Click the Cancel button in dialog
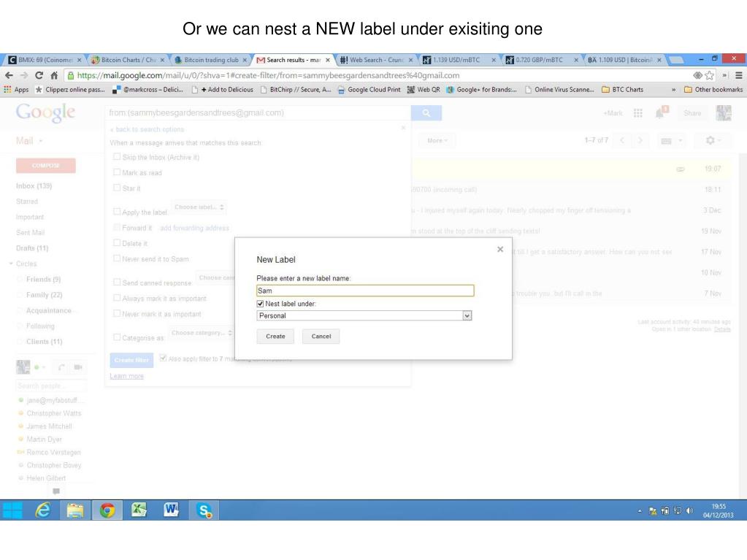The width and height of the screenshot is (747, 560). click(x=321, y=336)
